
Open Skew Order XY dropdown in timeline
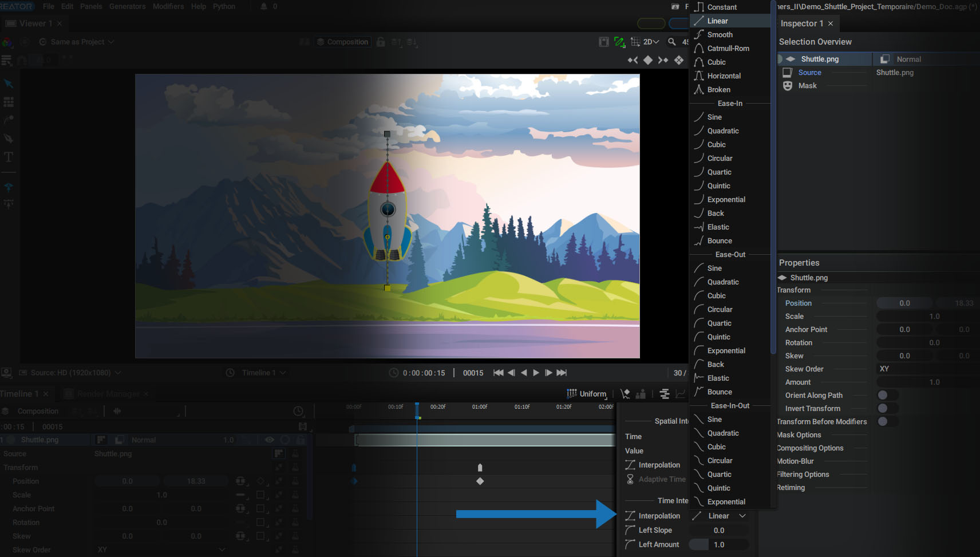pos(161,550)
